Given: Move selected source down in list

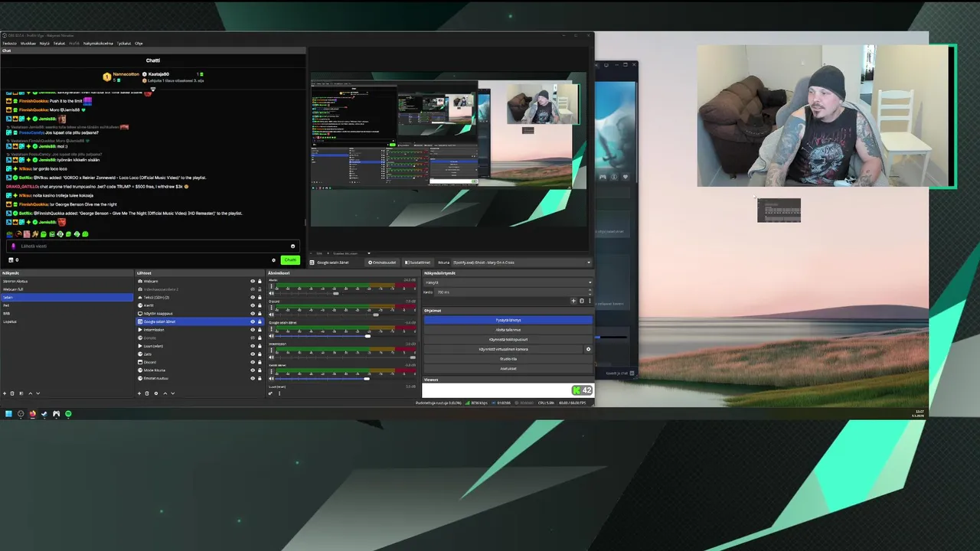Looking at the screenshot, I should (x=173, y=393).
